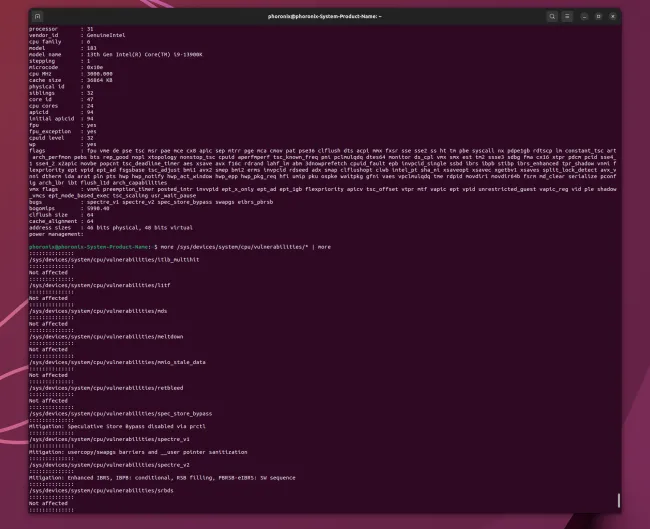The image size is (650, 529).
Task: Click the spectre_v2 vulnerabilities path
Action: click(x=109, y=465)
